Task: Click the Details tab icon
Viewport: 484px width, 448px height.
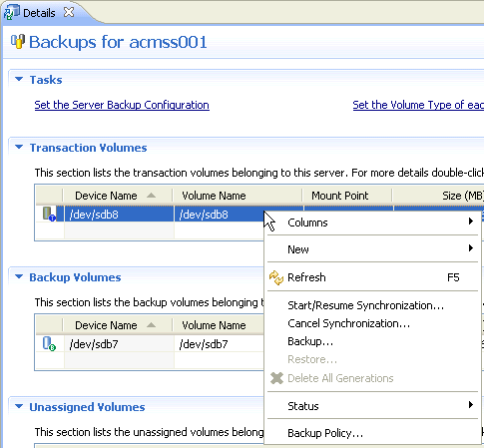Action: pos(11,13)
